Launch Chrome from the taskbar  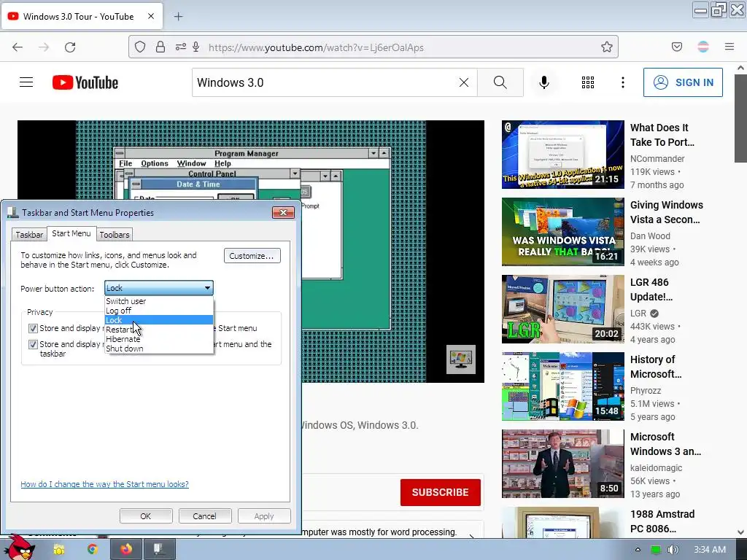pyautogui.click(x=93, y=550)
